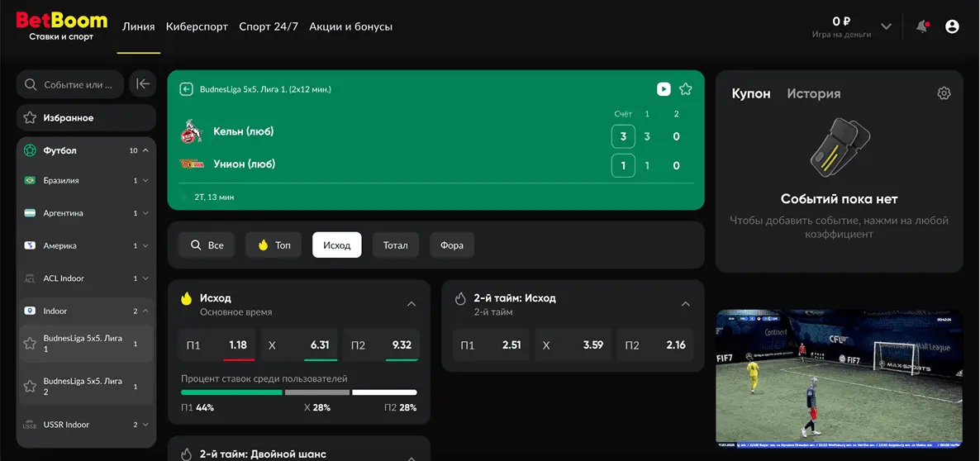
Task: Open the user profile icon
Action: click(952, 26)
